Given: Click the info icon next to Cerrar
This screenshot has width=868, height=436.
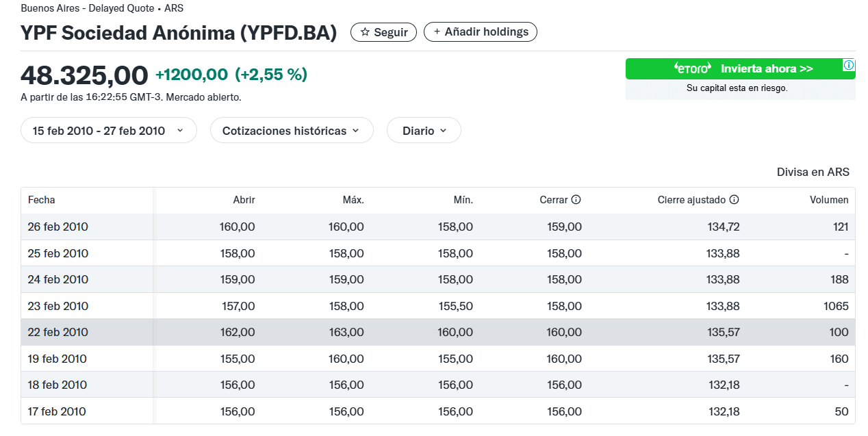Looking at the screenshot, I should click(576, 200).
